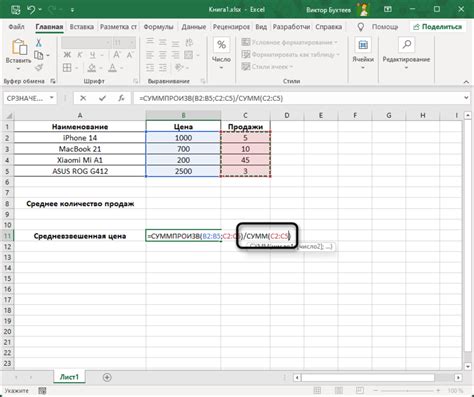Toggle underline Ч formatting
474x397 pixels.
92,55
